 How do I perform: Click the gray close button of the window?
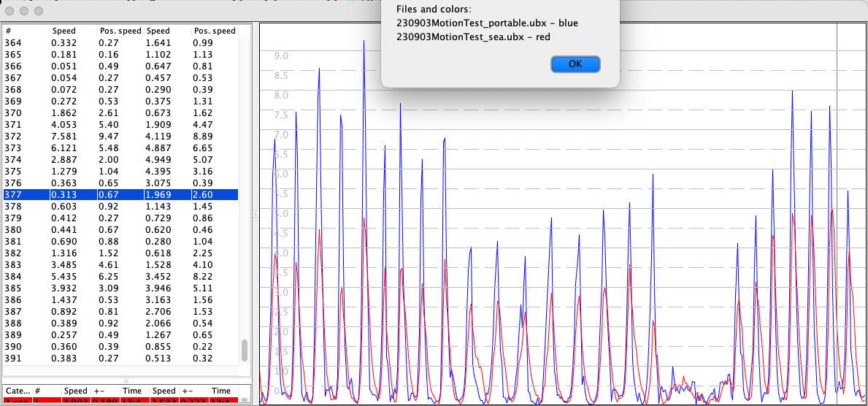point(11,11)
